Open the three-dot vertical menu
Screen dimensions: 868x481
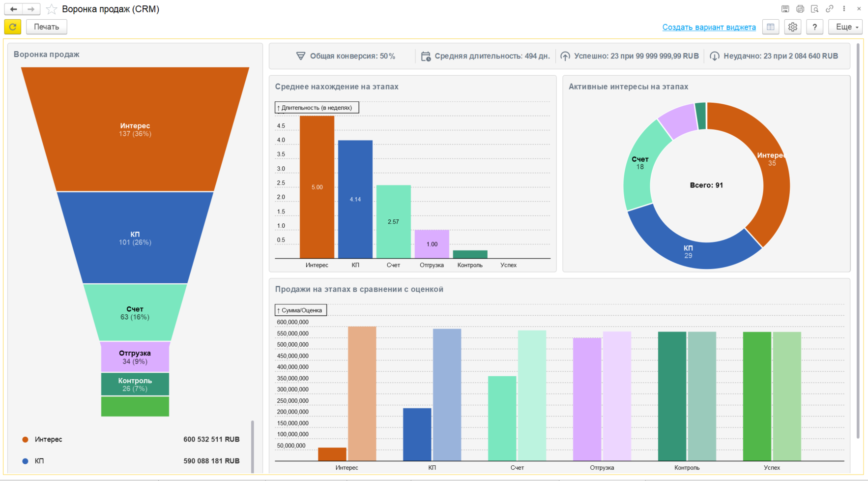click(844, 9)
